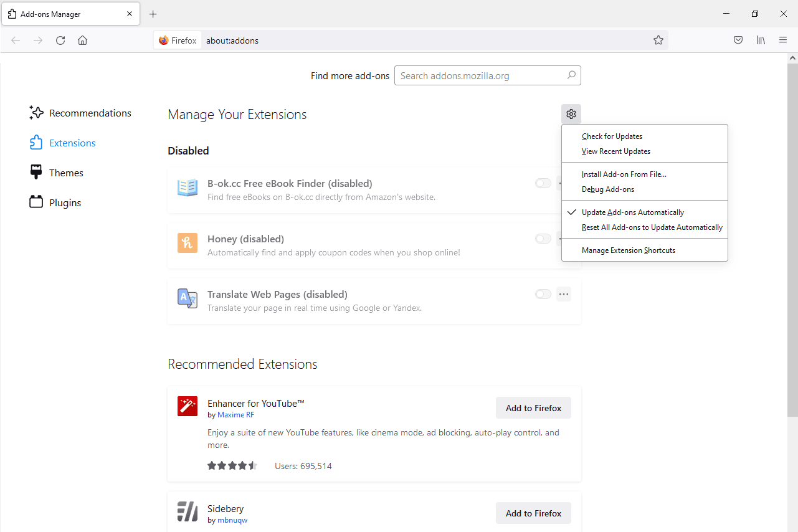Click the Enhancer for YouTube icon
The width and height of the screenshot is (798, 532).
188,406
